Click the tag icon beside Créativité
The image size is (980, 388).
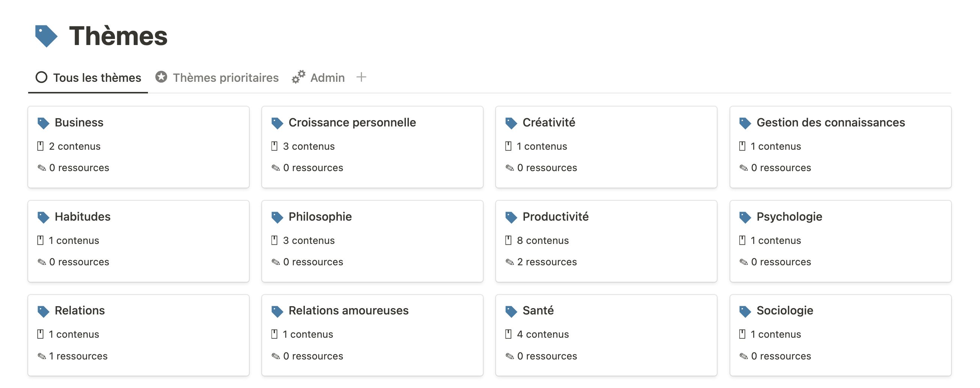coord(511,123)
